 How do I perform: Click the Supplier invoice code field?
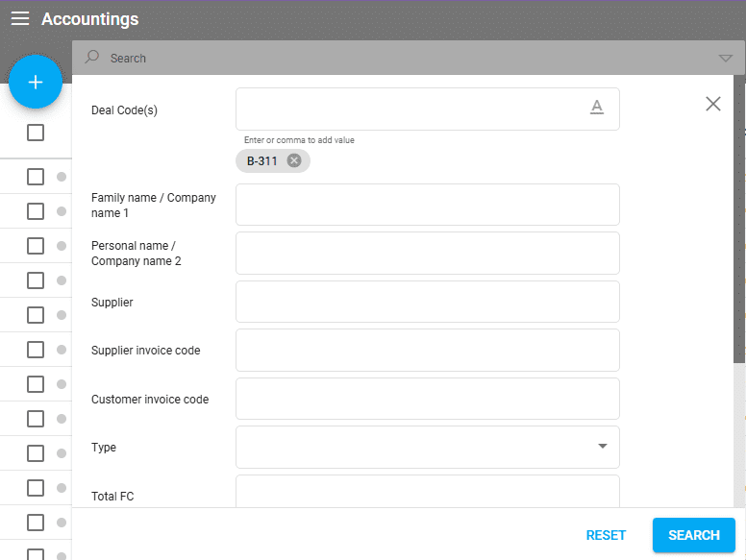click(x=427, y=350)
